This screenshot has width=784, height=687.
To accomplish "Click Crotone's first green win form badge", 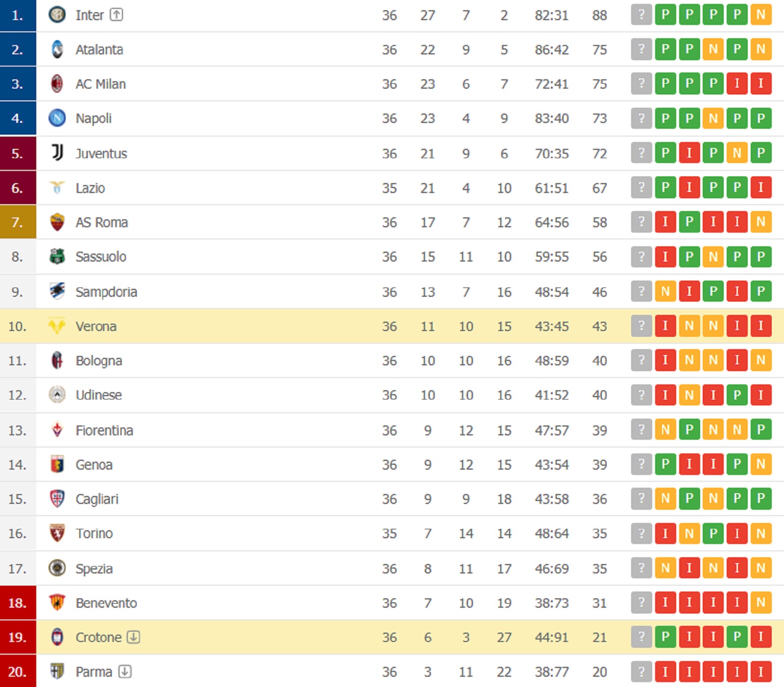I will (665, 637).
